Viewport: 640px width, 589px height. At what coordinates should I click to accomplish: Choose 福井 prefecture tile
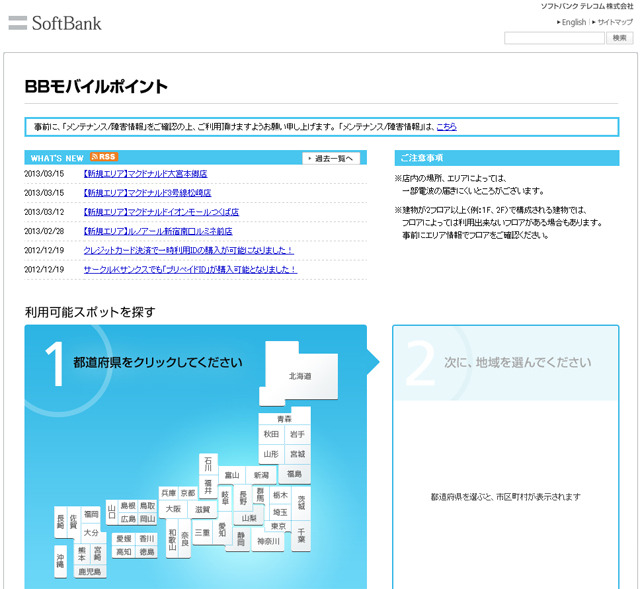(x=208, y=486)
